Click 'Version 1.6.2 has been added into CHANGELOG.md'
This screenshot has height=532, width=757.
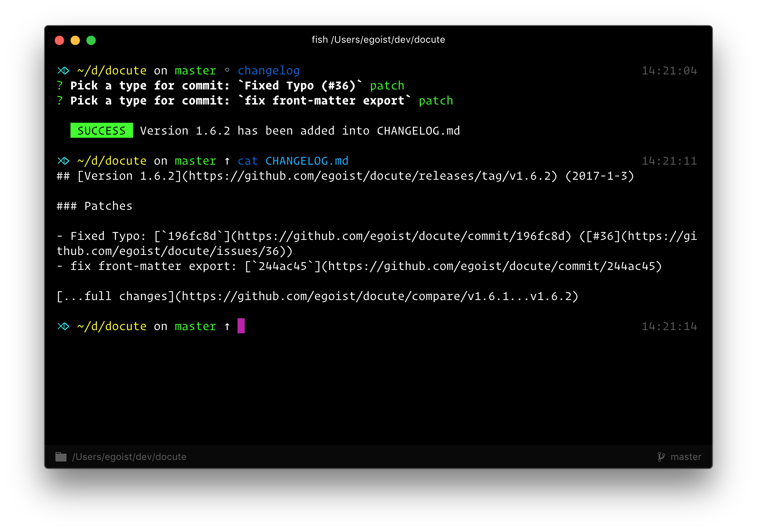tap(300, 131)
